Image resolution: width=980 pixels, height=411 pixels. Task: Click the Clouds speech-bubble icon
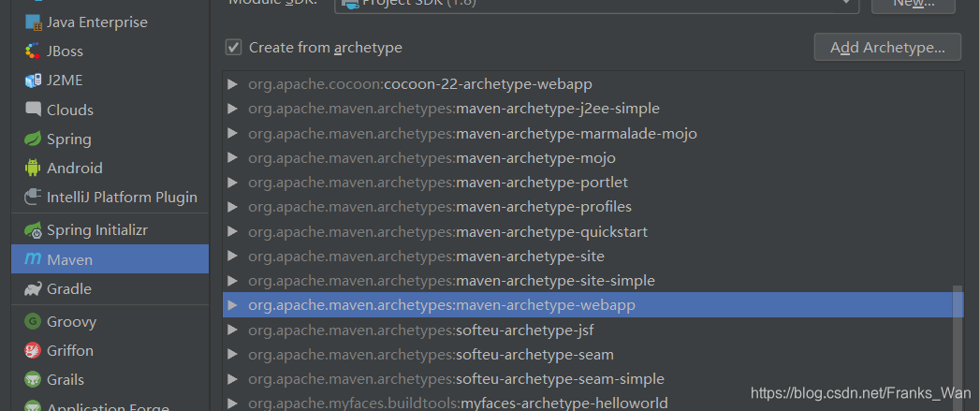click(33, 110)
